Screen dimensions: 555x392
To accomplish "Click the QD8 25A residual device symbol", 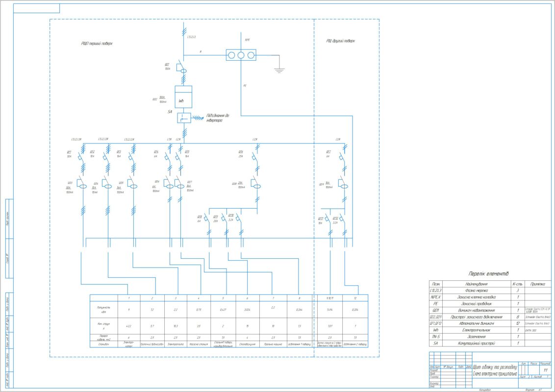I will click(255, 184).
